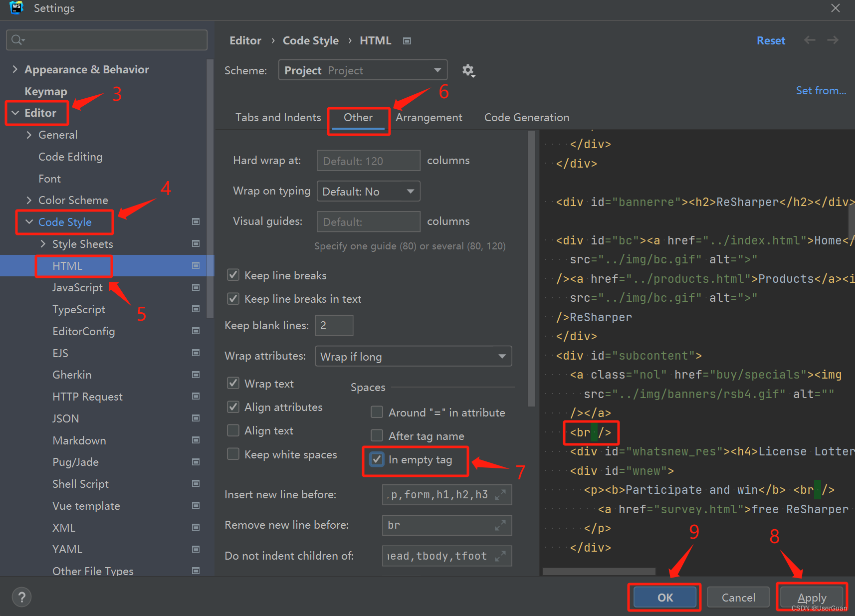Screen dimensions: 855x616
Task: Open the Code Generation tab
Action: tap(526, 117)
